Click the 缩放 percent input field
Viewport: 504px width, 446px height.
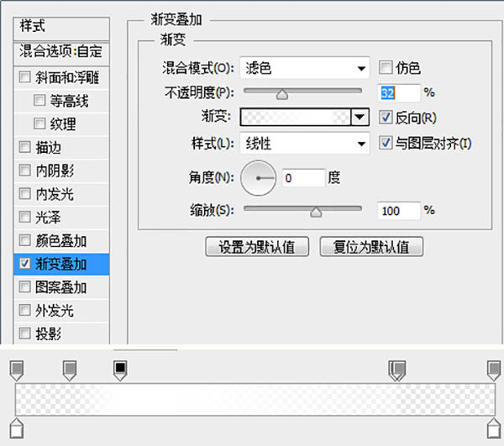click(x=398, y=211)
